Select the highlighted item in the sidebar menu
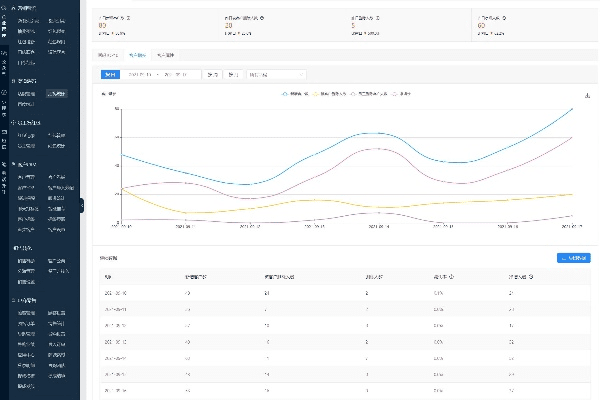Viewport: 600px width, 400px height. point(57,94)
